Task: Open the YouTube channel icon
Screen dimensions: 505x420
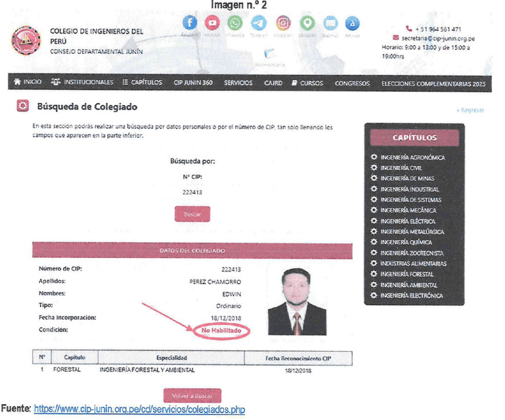Action: [x=212, y=23]
